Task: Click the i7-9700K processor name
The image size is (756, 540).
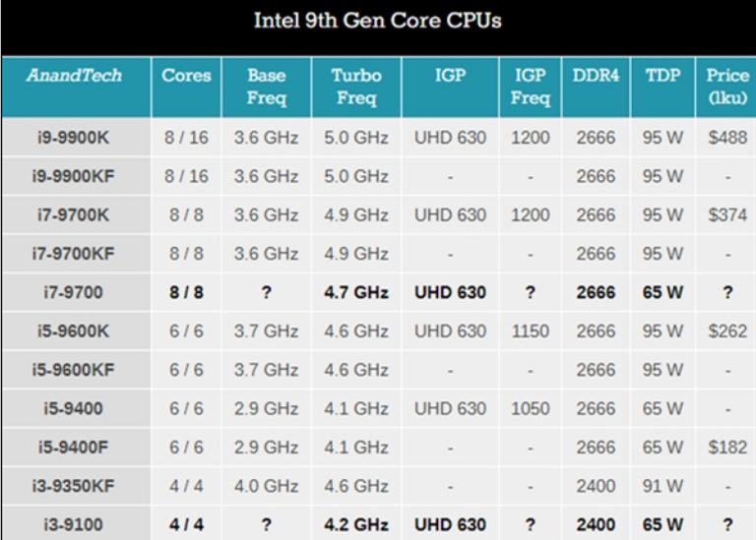Action: click(73, 214)
